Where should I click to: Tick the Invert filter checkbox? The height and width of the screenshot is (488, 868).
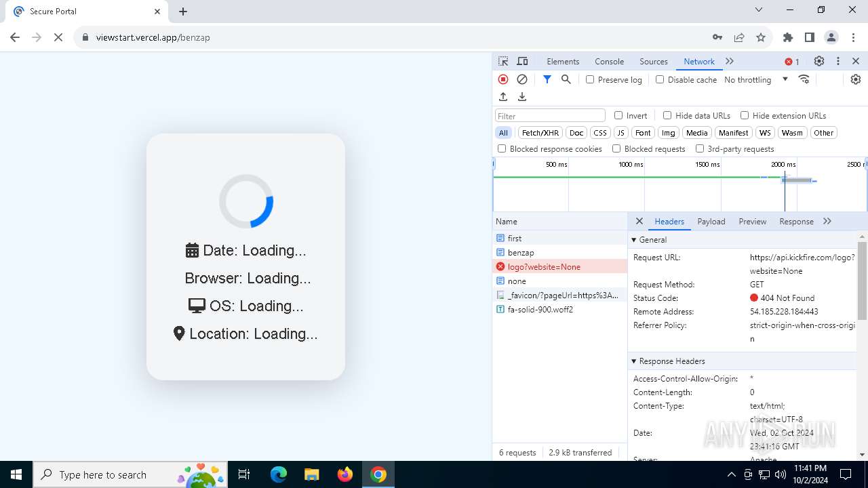[x=618, y=115]
